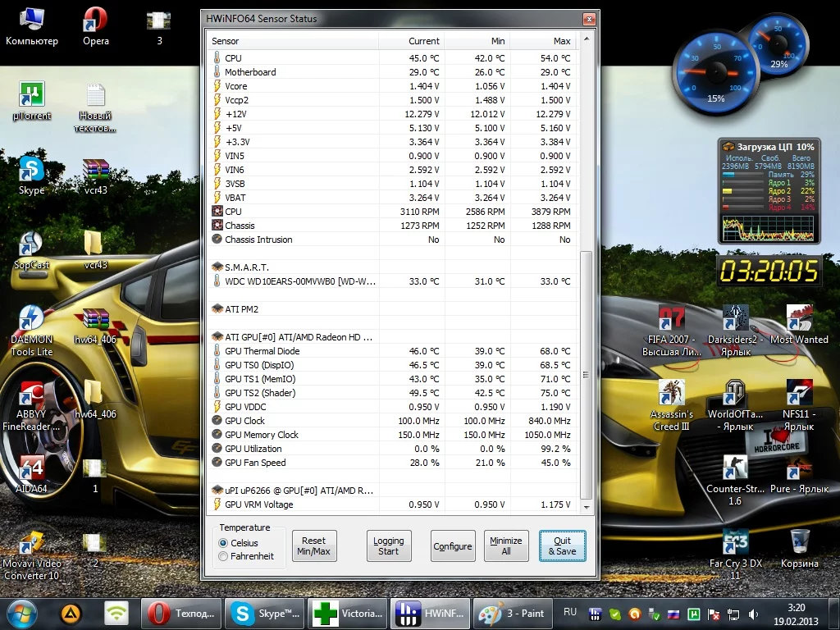
Task: Switch to Victoria in the taskbar
Action: click(x=348, y=614)
